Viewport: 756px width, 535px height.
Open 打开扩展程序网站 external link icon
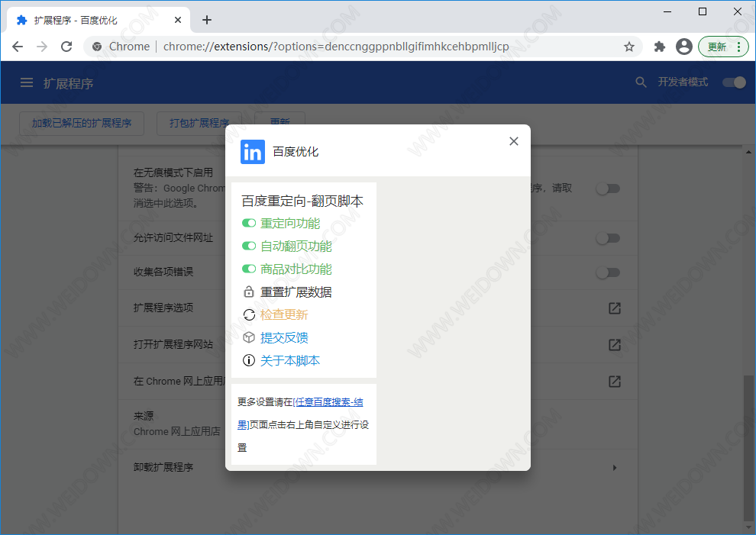pyautogui.click(x=614, y=345)
